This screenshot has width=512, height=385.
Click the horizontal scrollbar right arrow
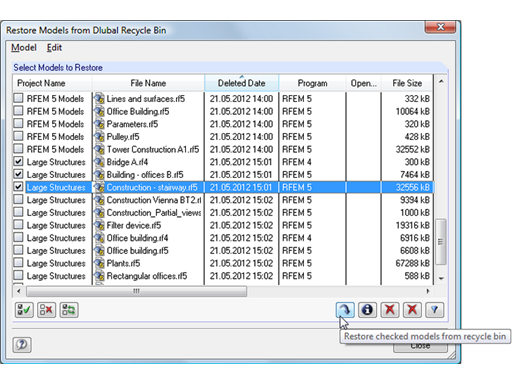coord(428,291)
